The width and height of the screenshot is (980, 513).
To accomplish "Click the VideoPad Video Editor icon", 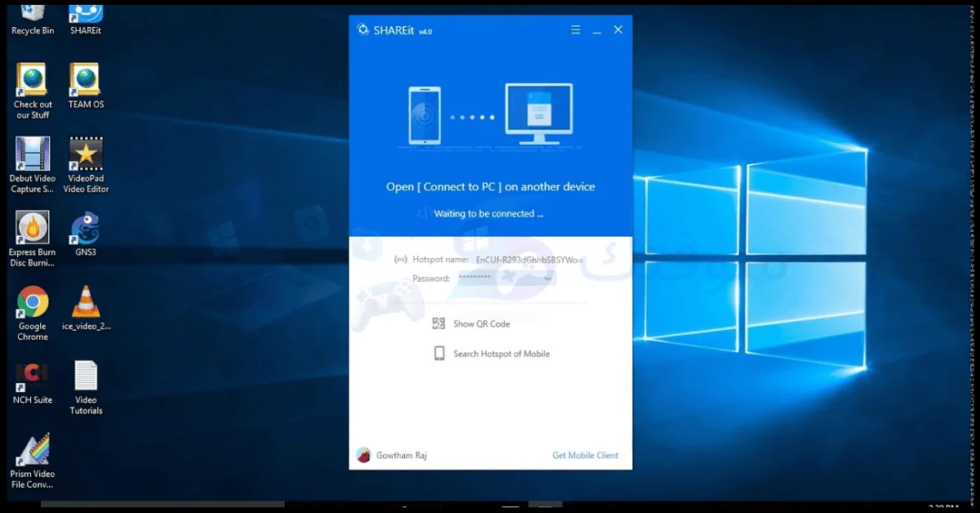I will click(86, 166).
